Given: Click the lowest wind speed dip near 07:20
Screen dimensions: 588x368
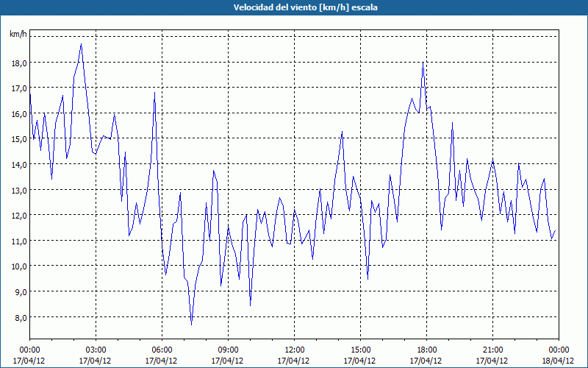Looking at the screenshot, I should coord(191,325).
